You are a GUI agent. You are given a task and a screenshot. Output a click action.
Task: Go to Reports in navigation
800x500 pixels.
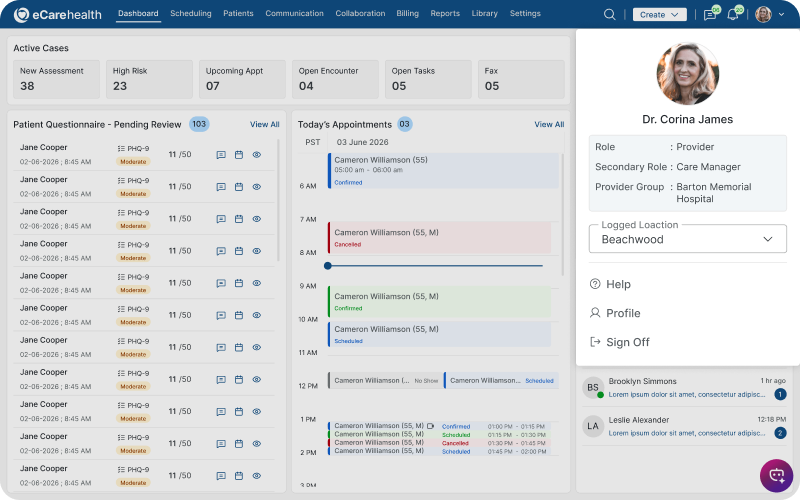pos(445,14)
